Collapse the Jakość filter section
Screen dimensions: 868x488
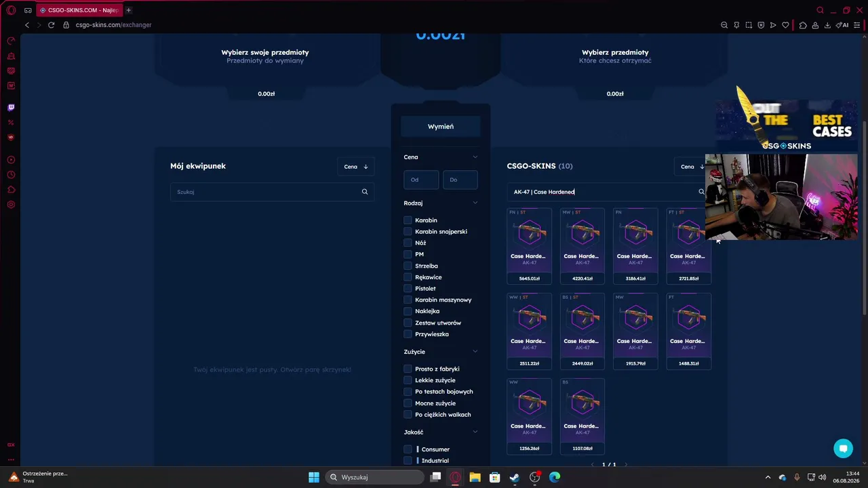[475, 432]
